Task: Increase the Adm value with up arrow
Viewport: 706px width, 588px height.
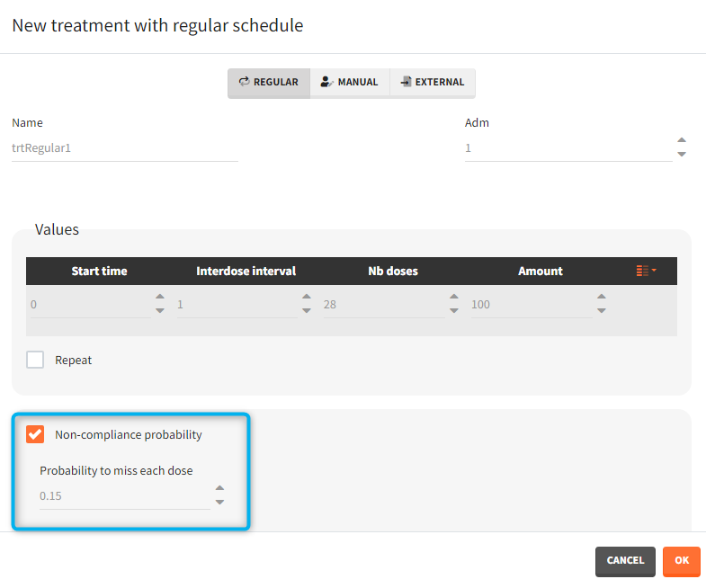Action: click(x=682, y=140)
